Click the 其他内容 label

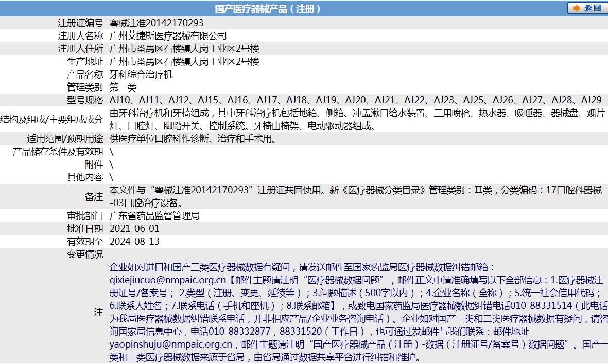pyautogui.click(x=85, y=177)
